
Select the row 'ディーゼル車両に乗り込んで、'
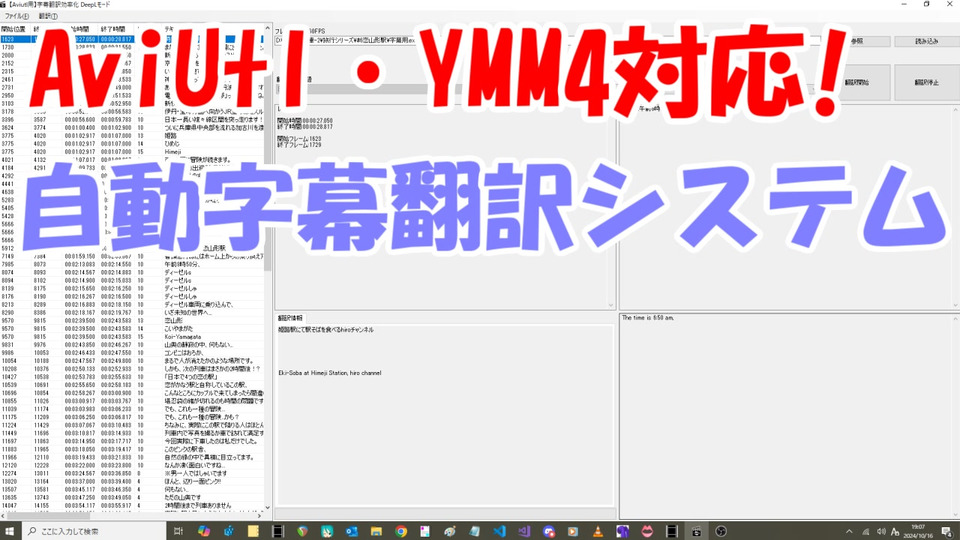pyautogui.click(x=132, y=304)
